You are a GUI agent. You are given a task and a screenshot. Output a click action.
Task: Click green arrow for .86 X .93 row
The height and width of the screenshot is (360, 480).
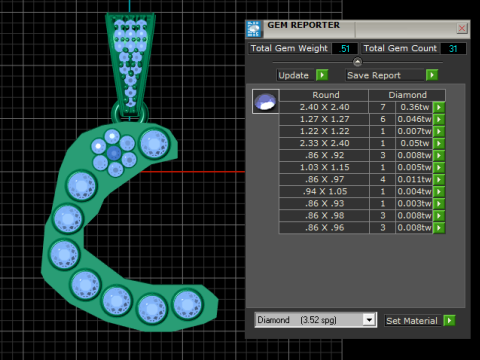point(439,204)
